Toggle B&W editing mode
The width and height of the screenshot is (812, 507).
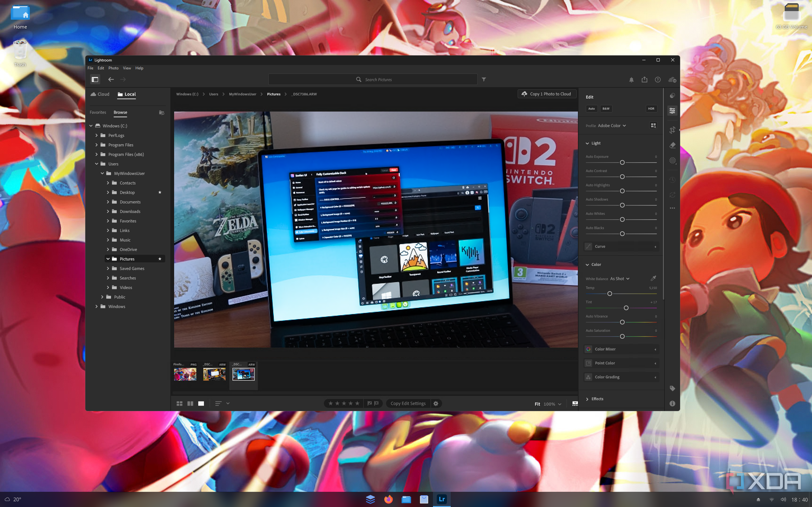tap(606, 109)
